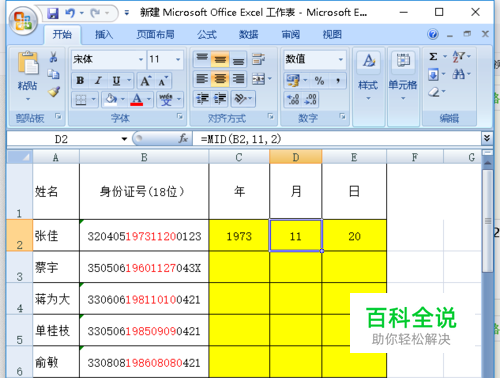Decrease the cell indent
Image resolution: width=500 pixels, height=378 pixels.
click(202, 99)
